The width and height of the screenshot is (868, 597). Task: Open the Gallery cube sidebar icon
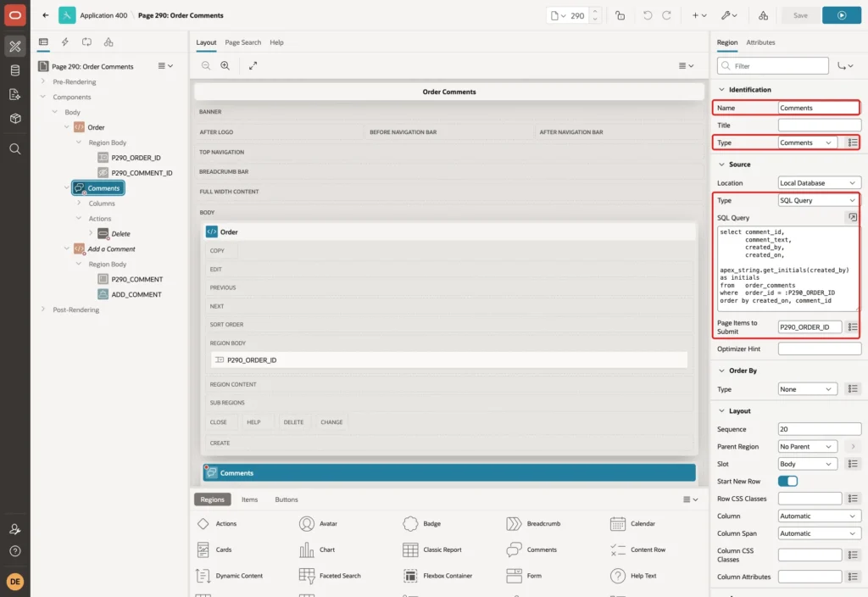[x=15, y=118]
